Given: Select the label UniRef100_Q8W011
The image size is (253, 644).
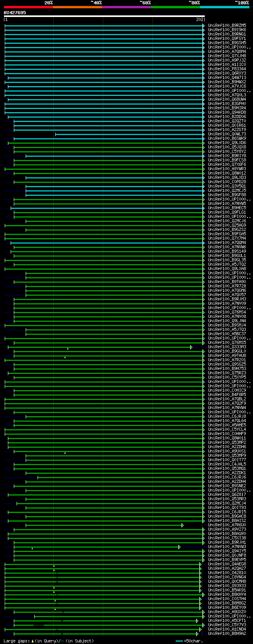Looking at the screenshot, I should pyautogui.click(x=227, y=438).
